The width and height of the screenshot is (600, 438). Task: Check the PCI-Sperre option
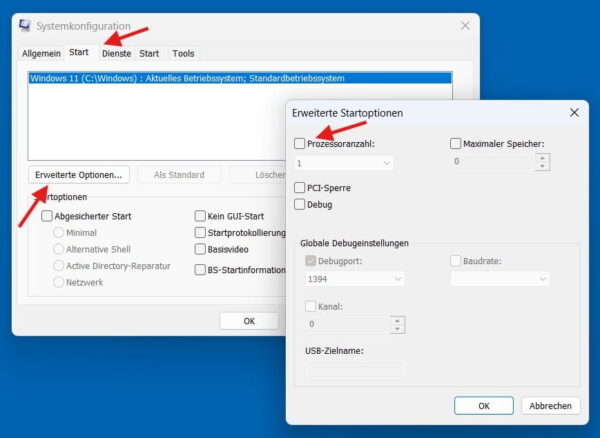(x=300, y=188)
